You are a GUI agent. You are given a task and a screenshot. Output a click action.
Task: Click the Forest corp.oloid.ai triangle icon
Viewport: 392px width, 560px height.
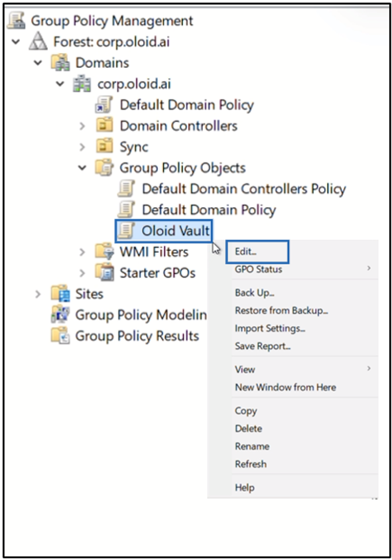coord(38,41)
